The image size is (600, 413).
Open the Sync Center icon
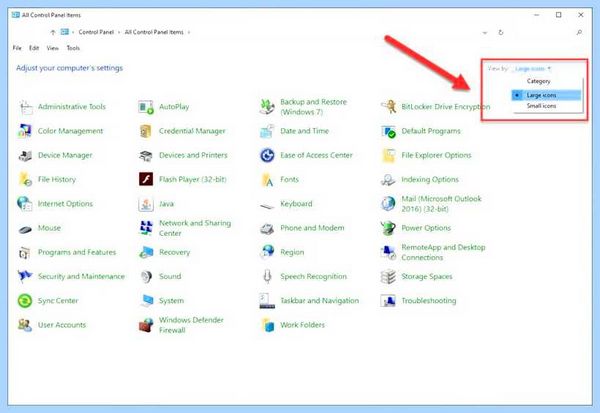click(25, 301)
